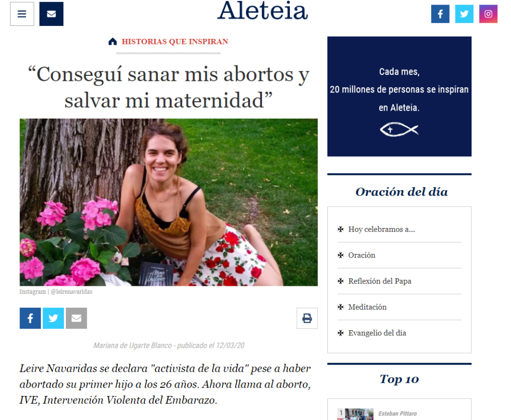Image resolution: width=511 pixels, height=420 pixels.
Task: Click the home icon beside Historias que inspiran
Action: coord(112,41)
